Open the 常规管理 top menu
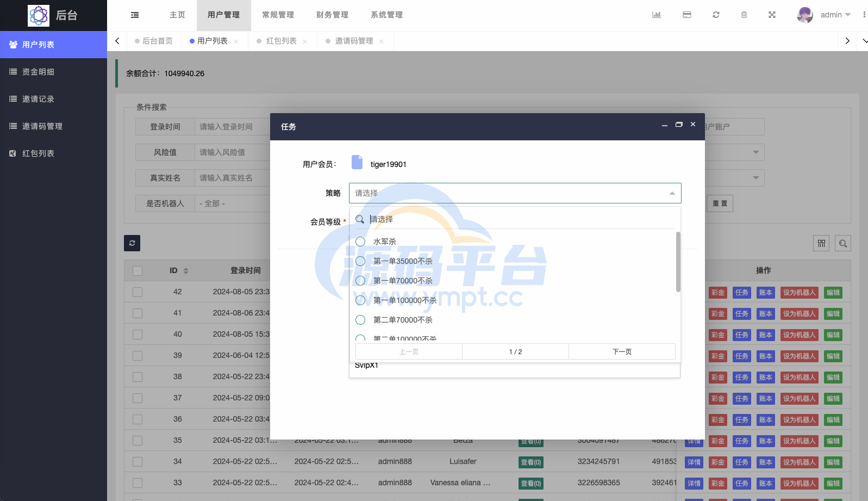The height and width of the screenshot is (501, 868). [x=278, y=15]
